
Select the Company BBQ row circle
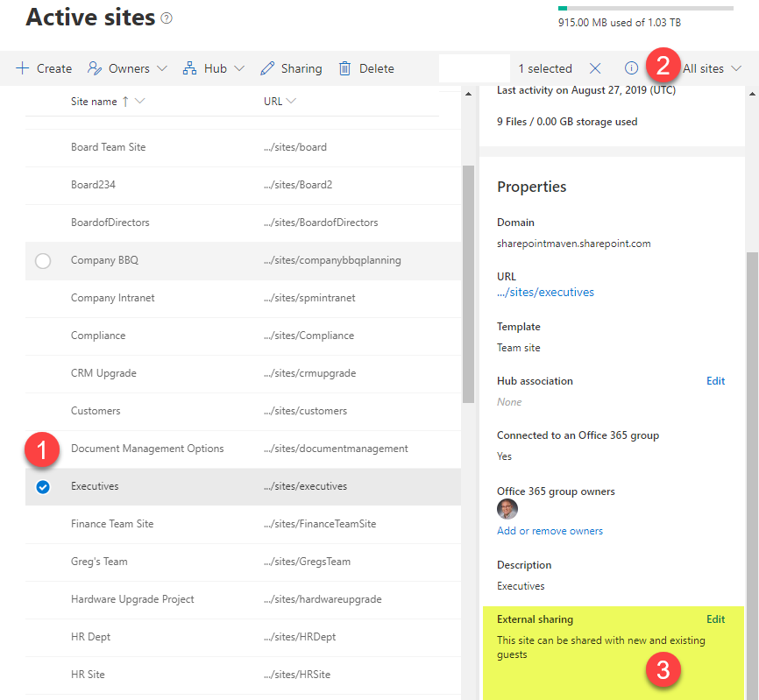tap(43, 261)
